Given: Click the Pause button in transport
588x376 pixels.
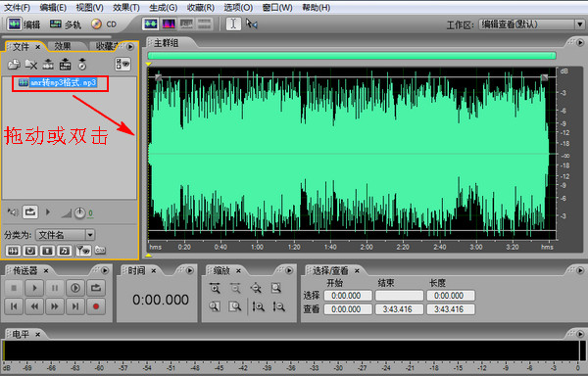Looking at the screenshot, I should point(55,288).
